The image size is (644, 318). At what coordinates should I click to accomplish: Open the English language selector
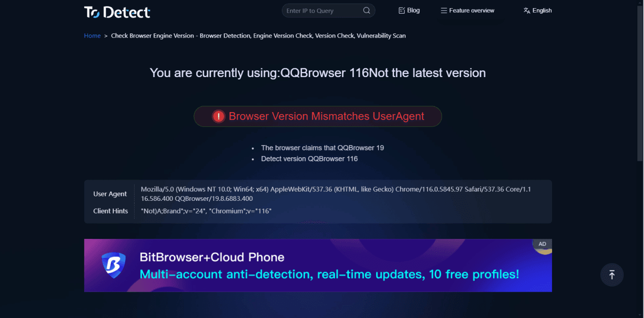(537, 10)
